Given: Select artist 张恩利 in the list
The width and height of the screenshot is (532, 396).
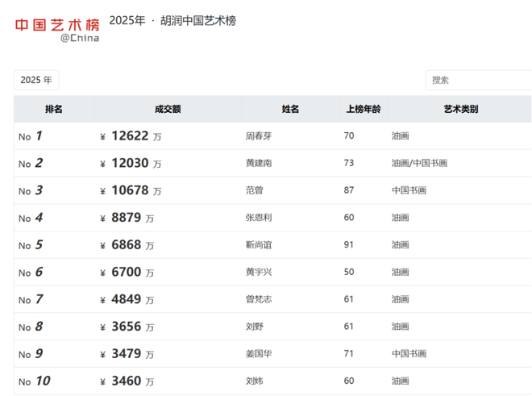Looking at the screenshot, I should [x=259, y=218].
